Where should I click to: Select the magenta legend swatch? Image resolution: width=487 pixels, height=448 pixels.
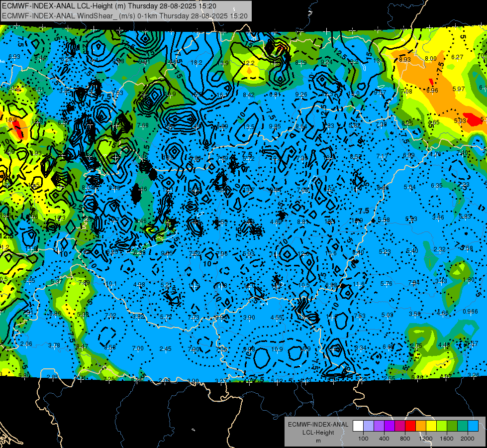pos(400,426)
